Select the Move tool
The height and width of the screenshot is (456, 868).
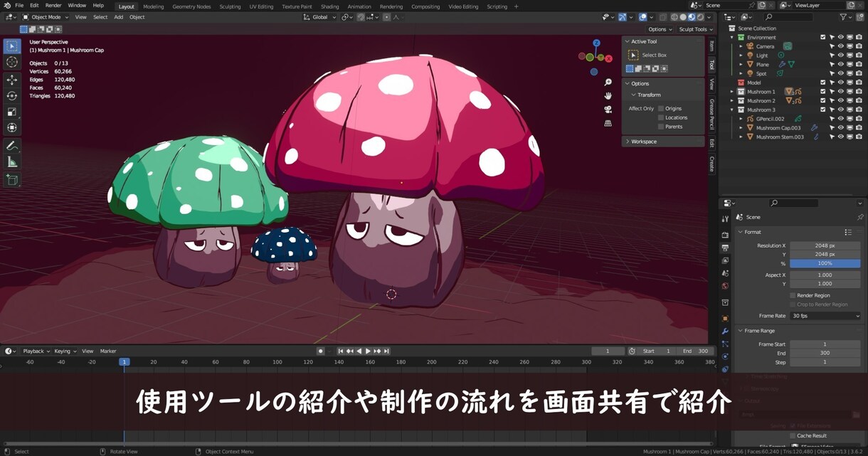pyautogui.click(x=12, y=80)
